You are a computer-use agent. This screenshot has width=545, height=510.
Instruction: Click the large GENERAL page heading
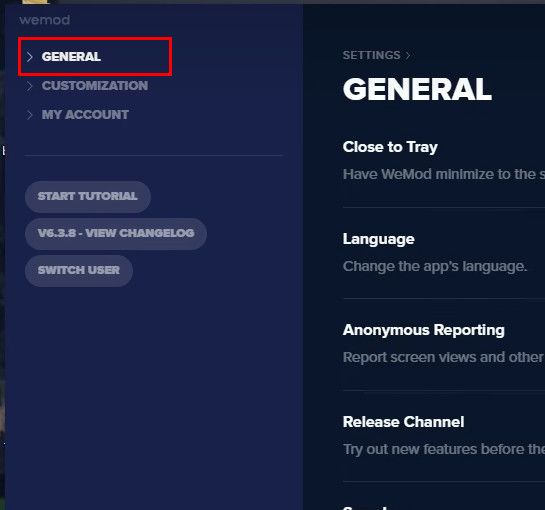pyautogui.click(x=417, y=89)
